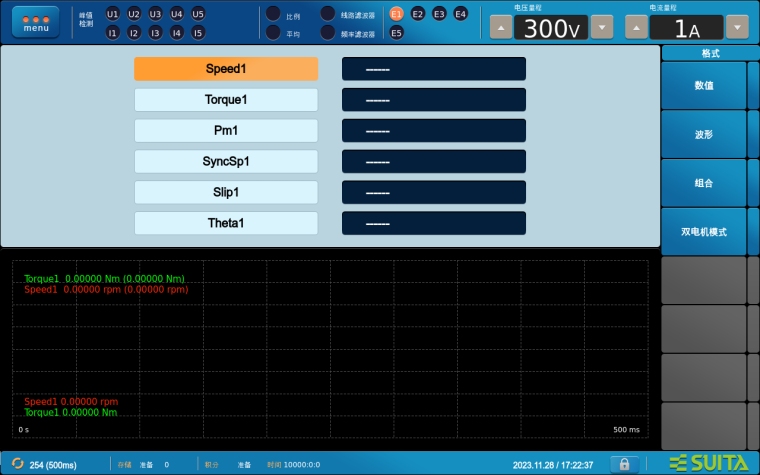Select the Torque1 parameter button
The image size is (760, 475).
tap(226, 100)
